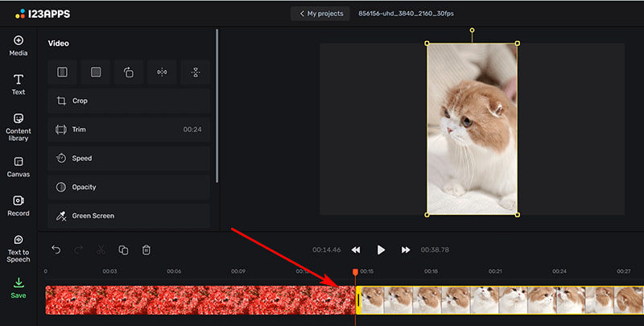644x326 pixels.
Task: Open the Text tool panel
Action: [18, 85]
